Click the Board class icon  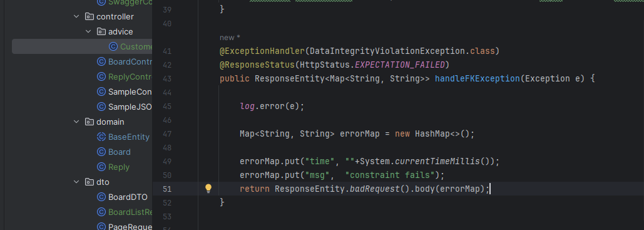(x=101, y=152)
